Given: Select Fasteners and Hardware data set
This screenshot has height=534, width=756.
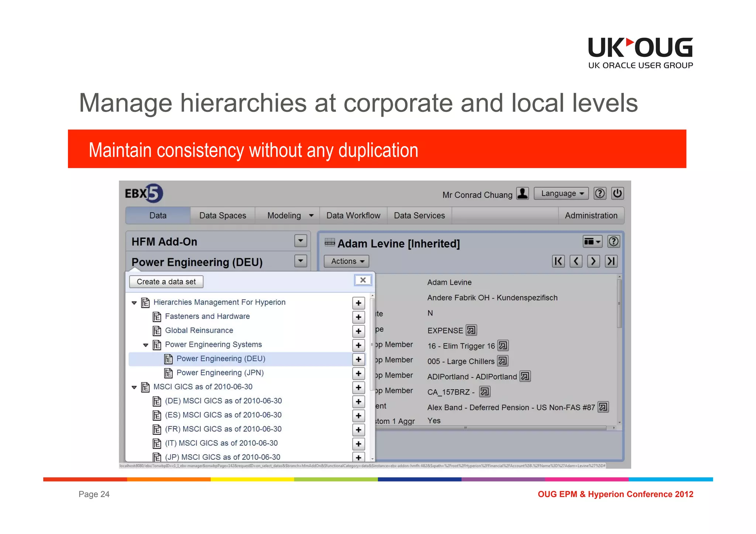Looking at the screenshot, I should tap(207, 316).
